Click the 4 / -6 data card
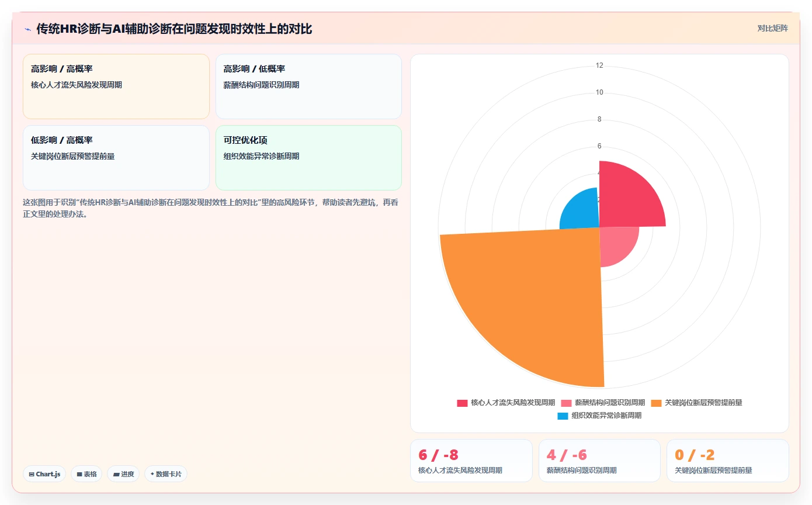This screenshot has height=505, width=812. 599,461
